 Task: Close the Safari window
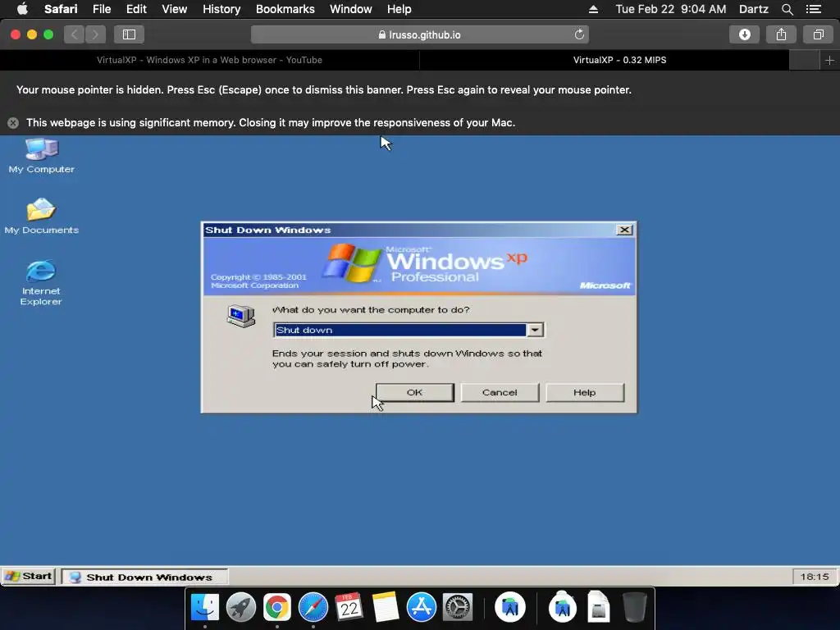tap(16, 34)
